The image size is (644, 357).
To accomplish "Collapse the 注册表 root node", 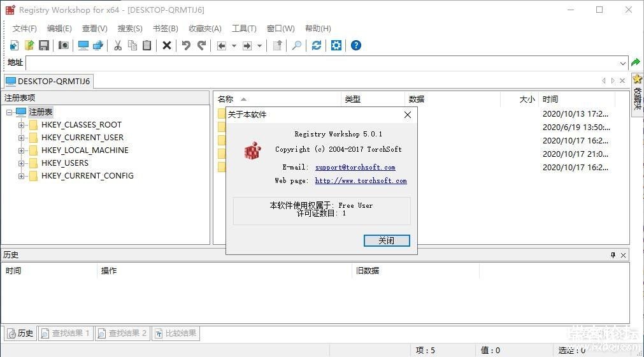I will pyautogui.click(x=9, y=112).
